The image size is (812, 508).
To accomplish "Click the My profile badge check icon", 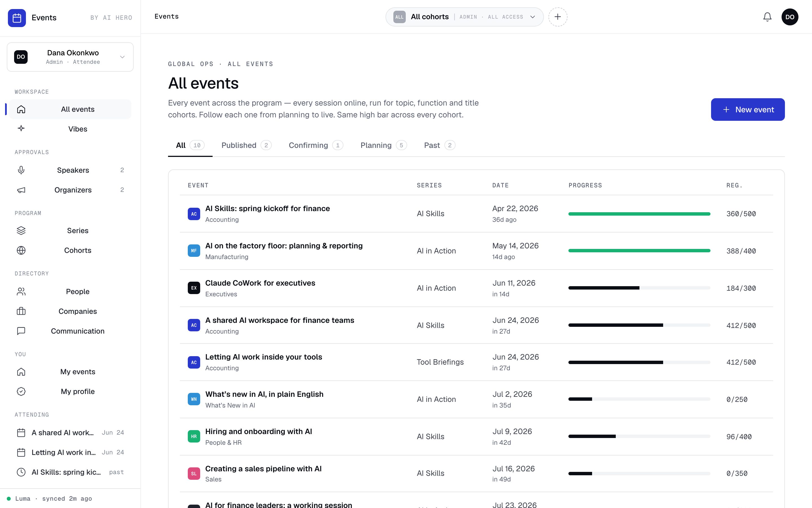I will [21, 391].
